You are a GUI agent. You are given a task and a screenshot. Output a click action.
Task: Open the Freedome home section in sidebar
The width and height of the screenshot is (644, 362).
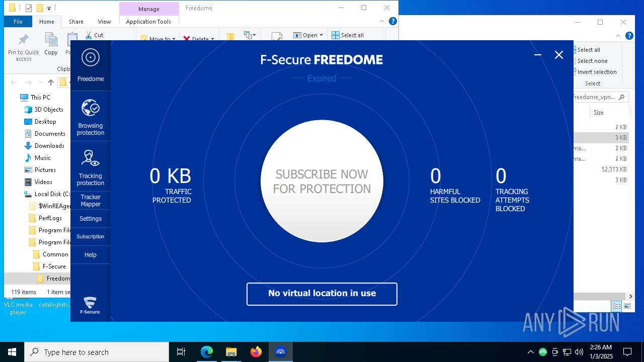point(91,65)
